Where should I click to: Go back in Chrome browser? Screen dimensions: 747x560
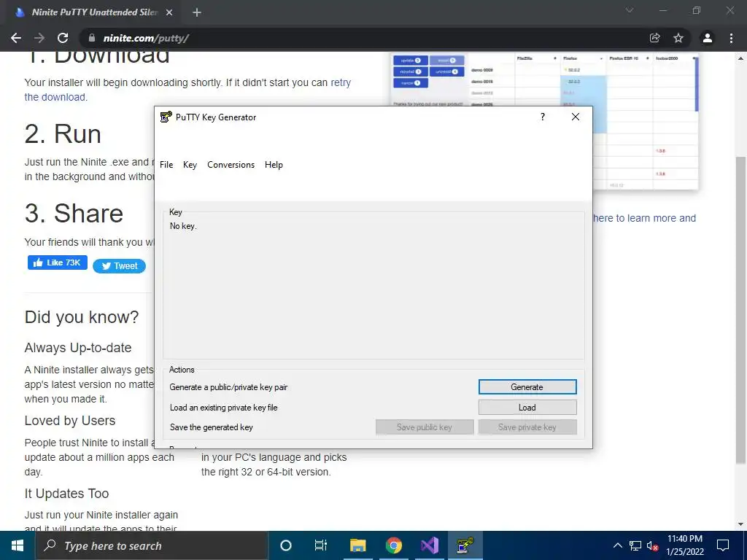point(16,38)
